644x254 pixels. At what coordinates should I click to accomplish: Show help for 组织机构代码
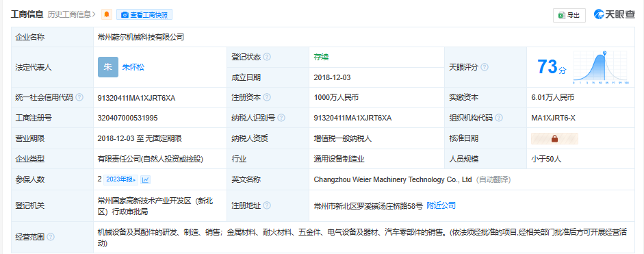pos(499,118)
